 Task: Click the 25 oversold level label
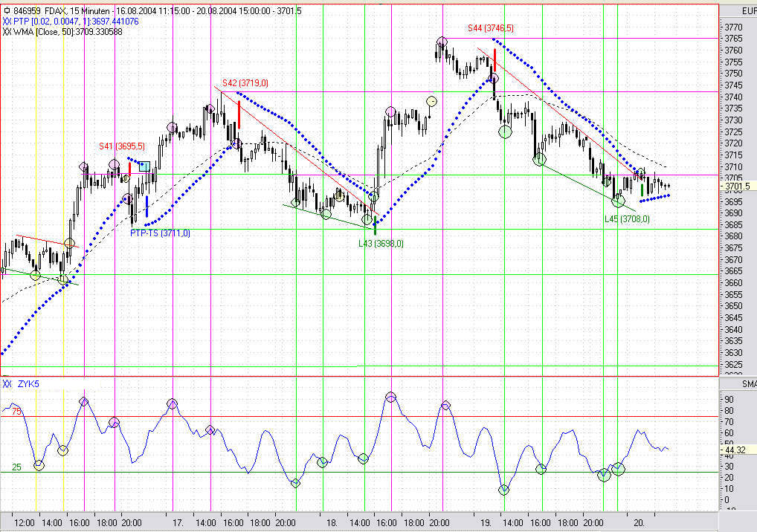coord(17,467)
